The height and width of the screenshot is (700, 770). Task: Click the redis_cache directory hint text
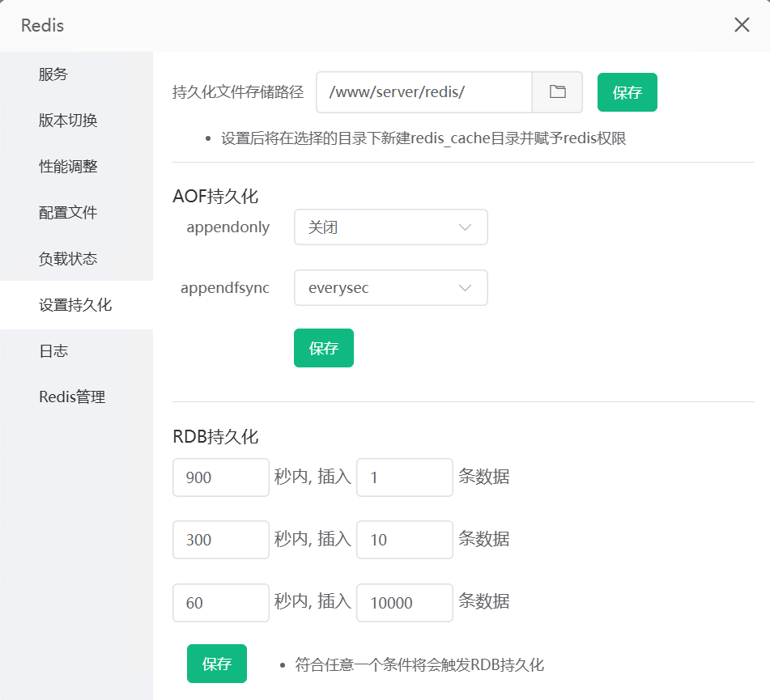point(423,138)
